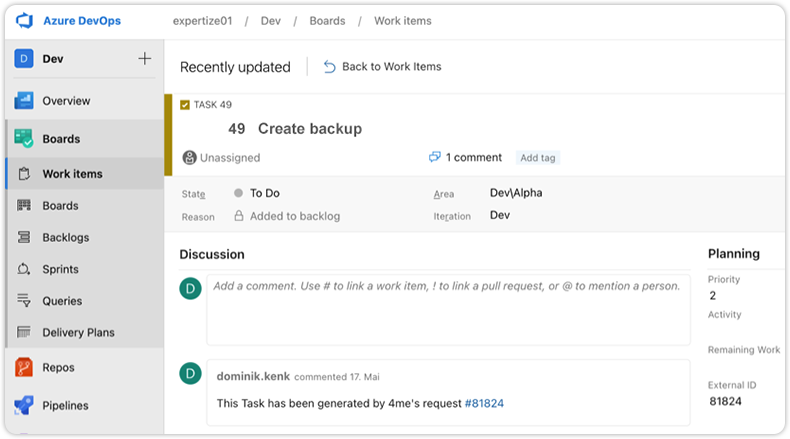Click the yellow task type icon
Viewport: 790px width, 439px height.
click(x=185, y=104)
